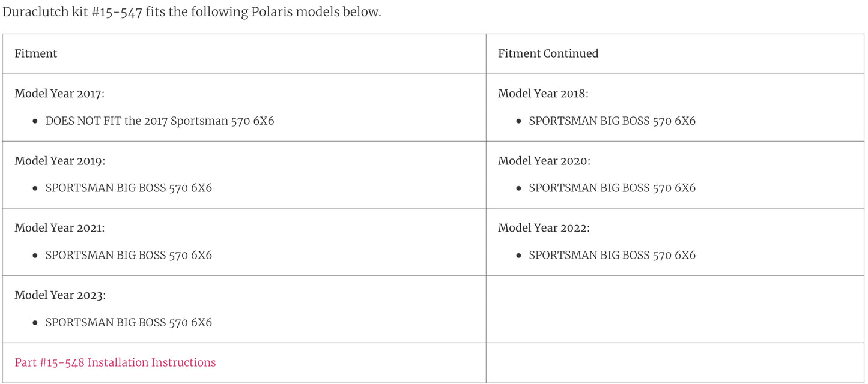This screenshot has width=868, height=384.
Task: Click the empty cell beside the Installation Instructions link
Action: coord(675,362)
